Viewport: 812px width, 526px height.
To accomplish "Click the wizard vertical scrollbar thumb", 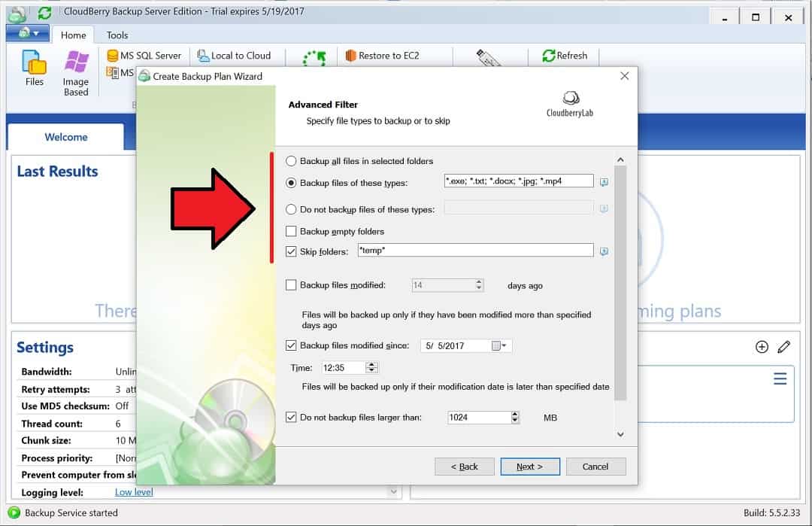I will [x=620, y=283].
